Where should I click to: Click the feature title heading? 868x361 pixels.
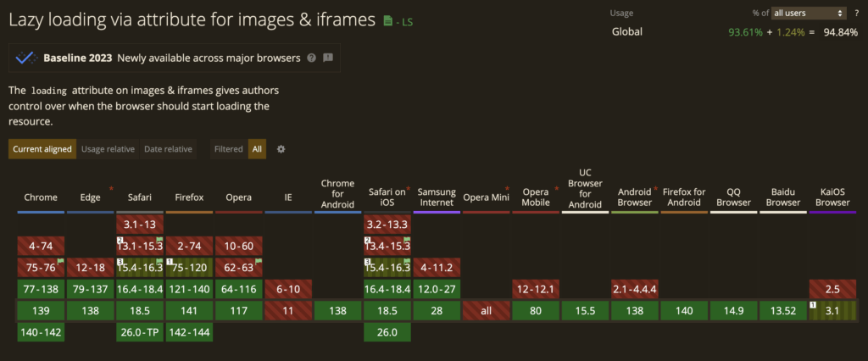[192, 20]
